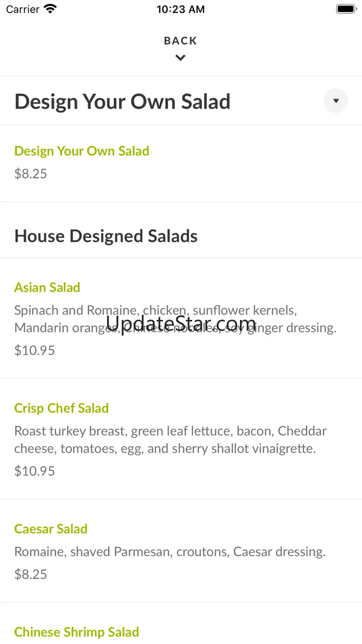Tap the Crisp Chef Salad description
Image resolution: width=362 pixels, height=644 pixels.
pyautogui.click(x=170, y=440)
